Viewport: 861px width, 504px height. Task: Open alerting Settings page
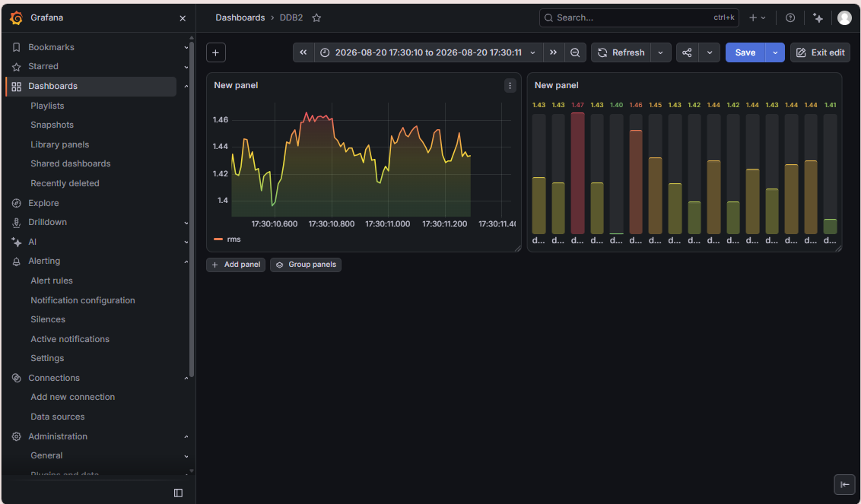[47, 359]
